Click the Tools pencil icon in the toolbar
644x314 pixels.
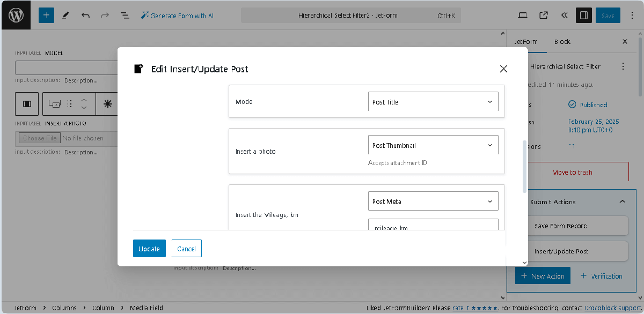click(x=66, y=15)
